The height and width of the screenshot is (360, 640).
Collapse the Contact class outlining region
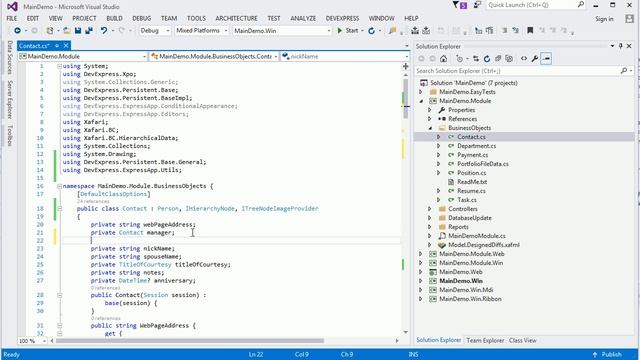(x=60, y=209)
